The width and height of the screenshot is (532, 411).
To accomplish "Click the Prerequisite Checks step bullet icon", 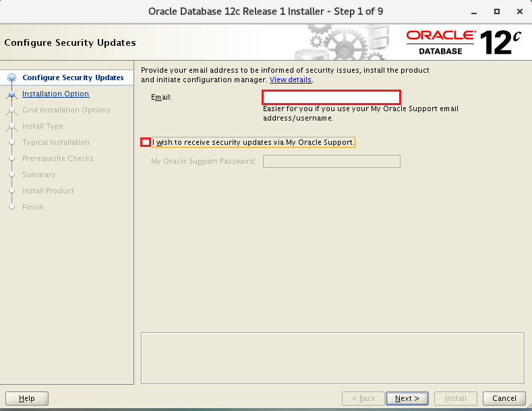I will (x=12, y=158).
